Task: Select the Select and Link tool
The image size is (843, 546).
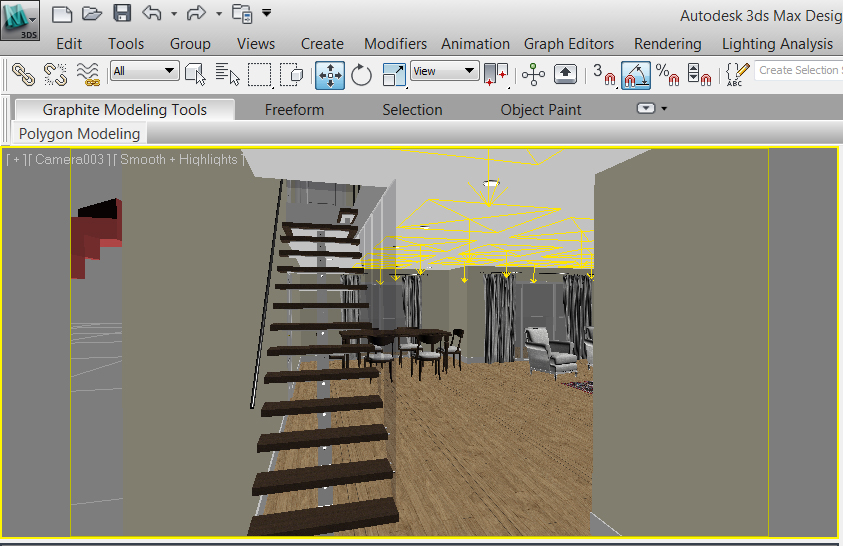Action: point(23,75)
